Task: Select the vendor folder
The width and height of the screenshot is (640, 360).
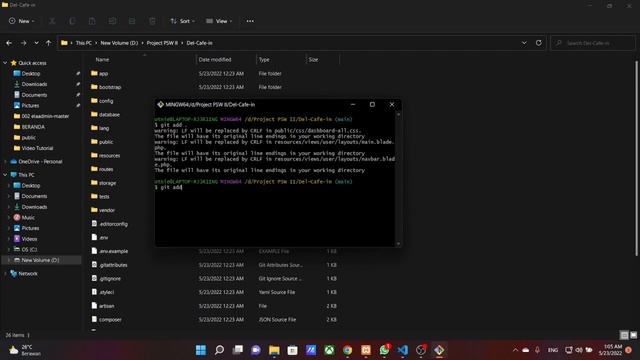Action: [107, 210]
